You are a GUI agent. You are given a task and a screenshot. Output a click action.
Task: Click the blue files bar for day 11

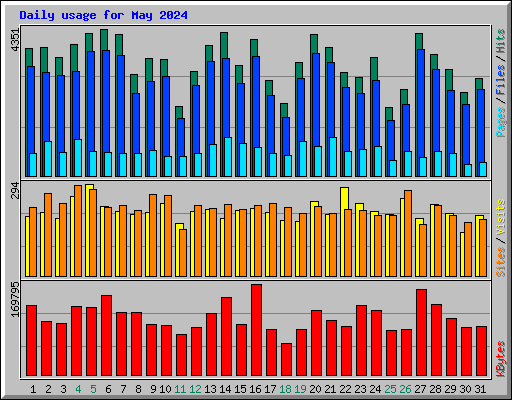[181, 137]
